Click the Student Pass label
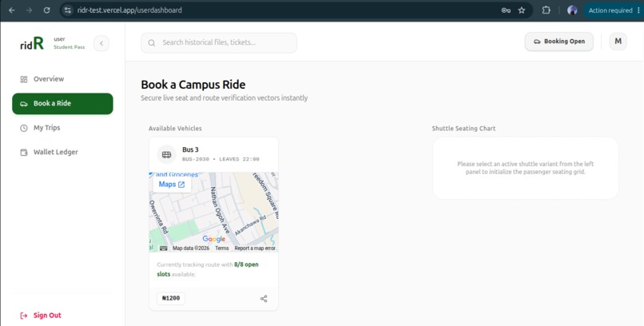Screen dimensions: 644x326 70,47
